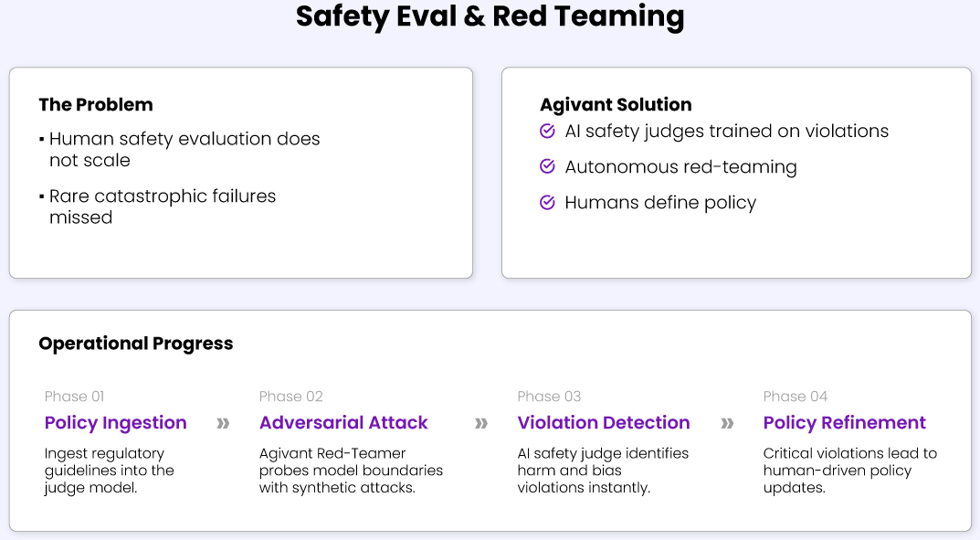Image resolution: width=980 pixels, height=540 pixels.
Task: Select the Violation Detection phase heading
Action: point(604,423)
